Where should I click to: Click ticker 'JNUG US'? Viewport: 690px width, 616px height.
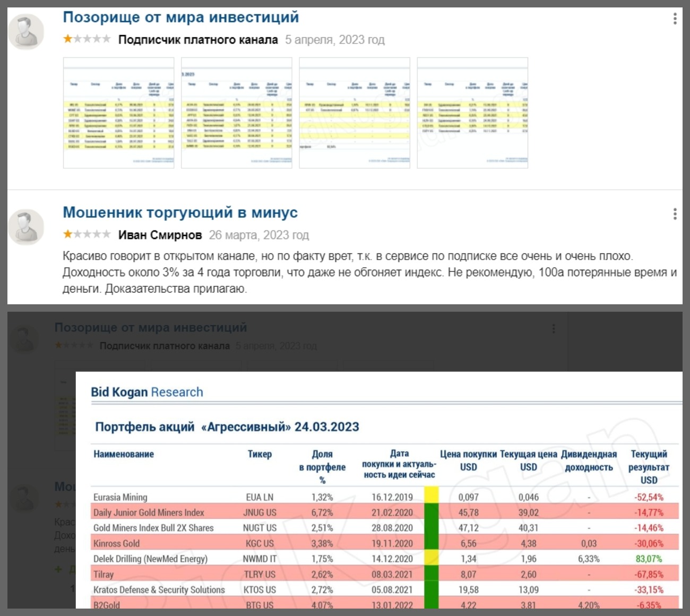pos(260,512)
